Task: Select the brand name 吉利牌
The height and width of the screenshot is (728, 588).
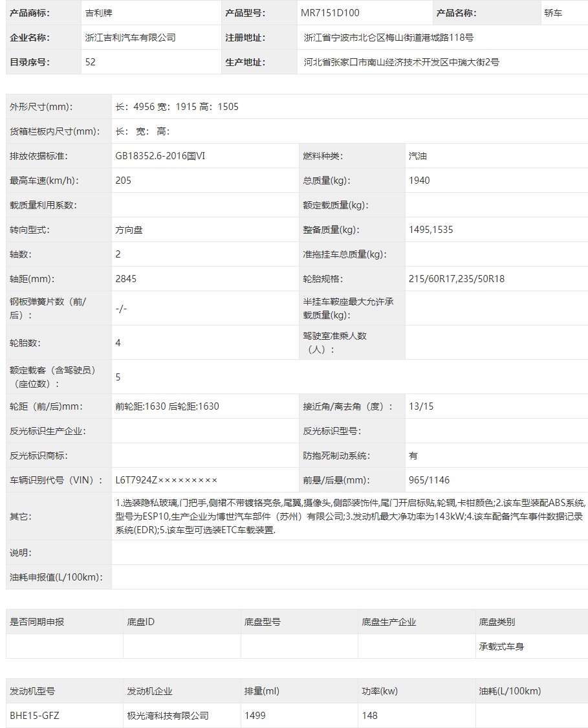Action: (99, 13)
